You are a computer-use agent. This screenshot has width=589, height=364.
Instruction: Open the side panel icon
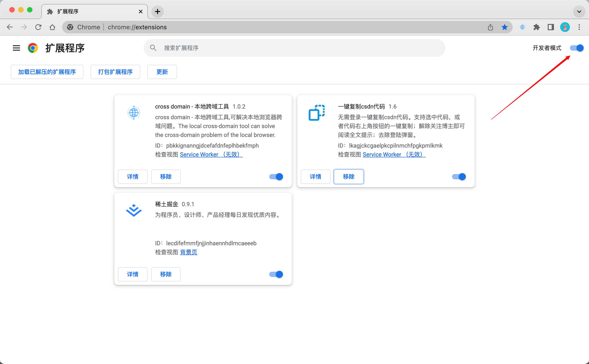point(550,27)
